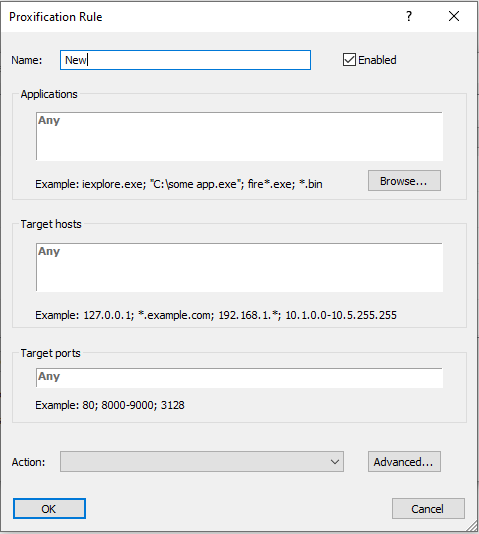The height and width of the screenshot is (534, 479).
Task: Click the Target ports input field
Action: [x=239, y=378]
